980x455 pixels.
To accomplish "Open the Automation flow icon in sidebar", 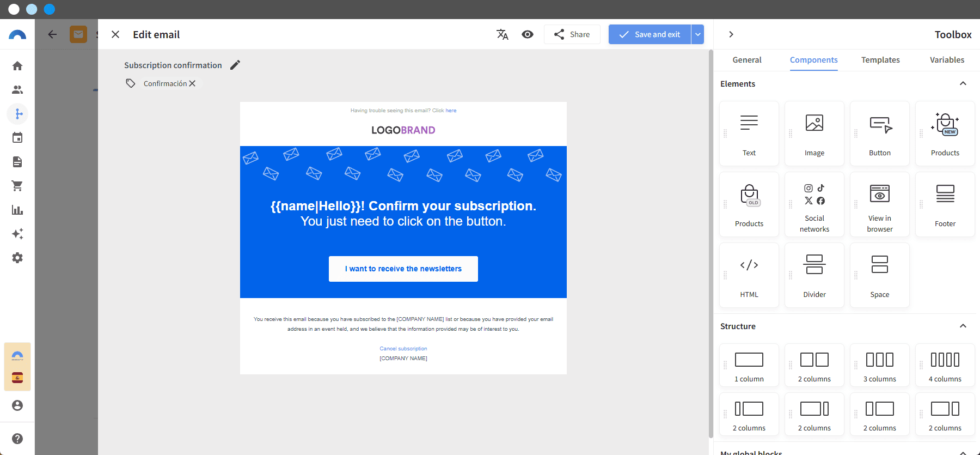I will pos(18,114).
